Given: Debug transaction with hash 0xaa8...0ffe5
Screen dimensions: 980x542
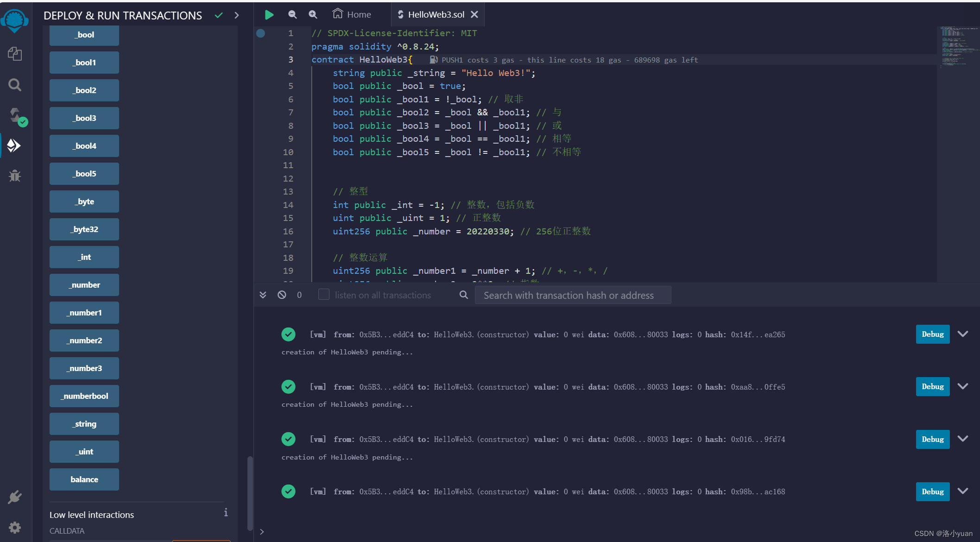Looking at the screenshot, I should (x=932, y=386).
